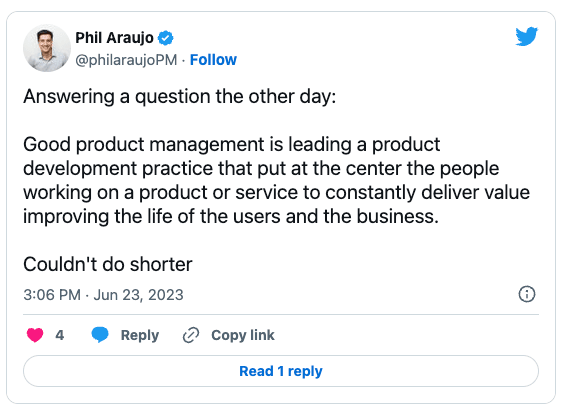Open the tweet info circle icon
This screenshot has height=416, width=567.
tap(527, 294)
